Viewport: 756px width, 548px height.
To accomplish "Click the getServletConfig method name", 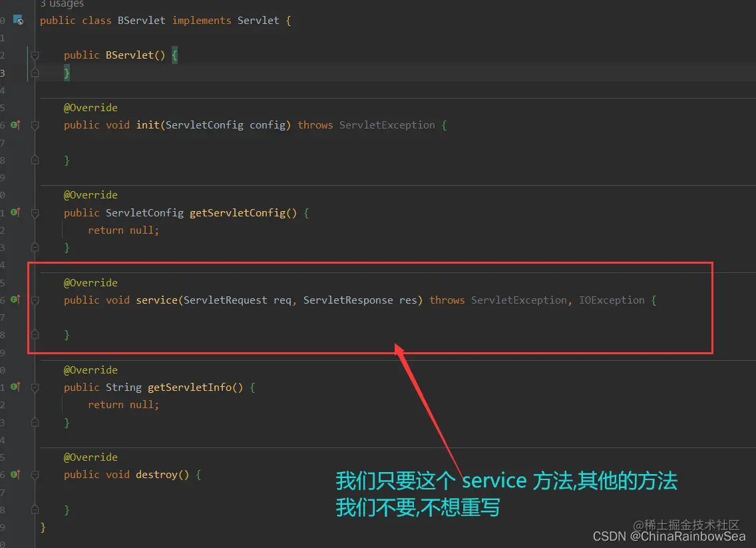I will [238, 212].
